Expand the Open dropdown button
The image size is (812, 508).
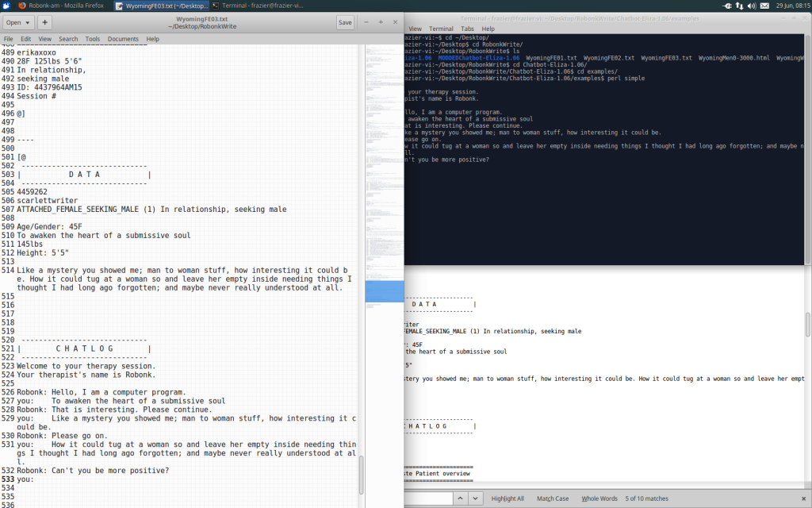(18, 22)
